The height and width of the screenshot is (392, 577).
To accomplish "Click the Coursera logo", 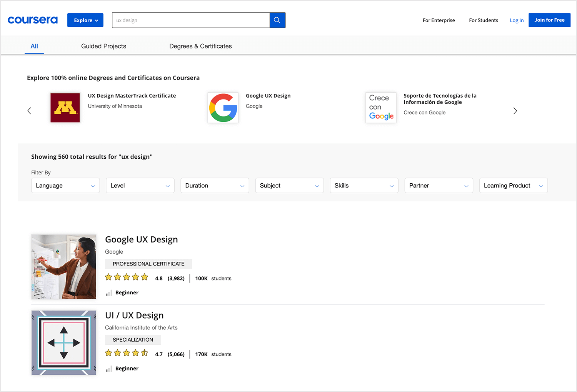I will (x=33, y=20).
